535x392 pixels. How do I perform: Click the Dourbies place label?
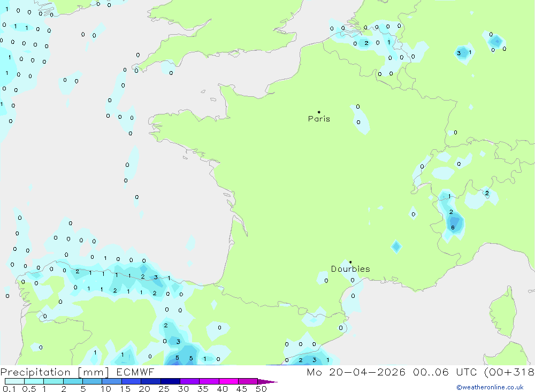click(350, 269)
